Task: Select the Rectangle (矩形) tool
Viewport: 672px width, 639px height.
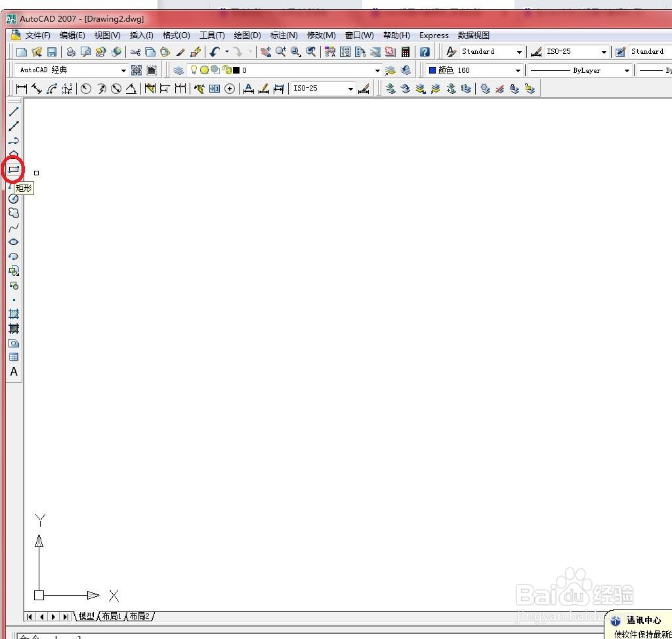Action: click(14, 169)
